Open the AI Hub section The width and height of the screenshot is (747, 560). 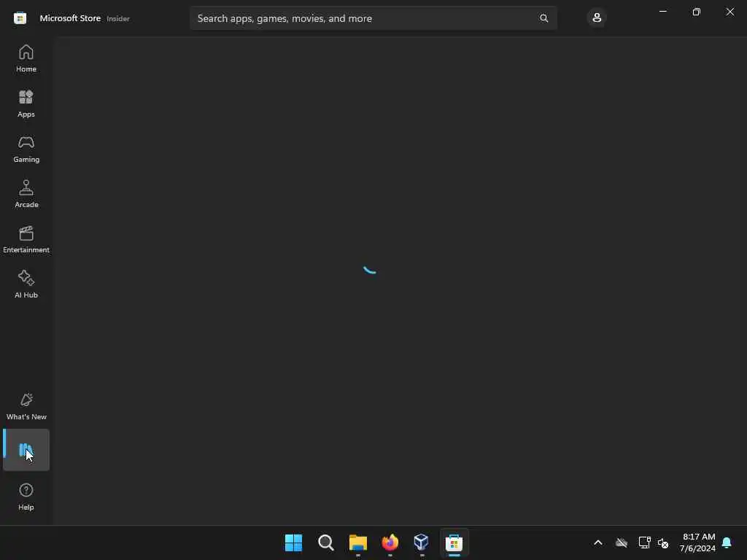(x=26, y=285)
